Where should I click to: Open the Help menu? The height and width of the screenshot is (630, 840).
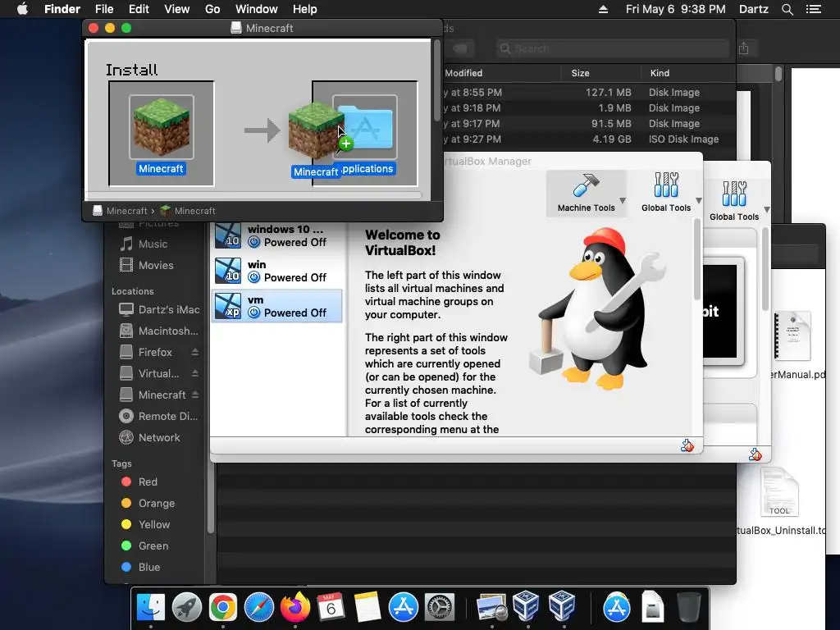(305, 9)
